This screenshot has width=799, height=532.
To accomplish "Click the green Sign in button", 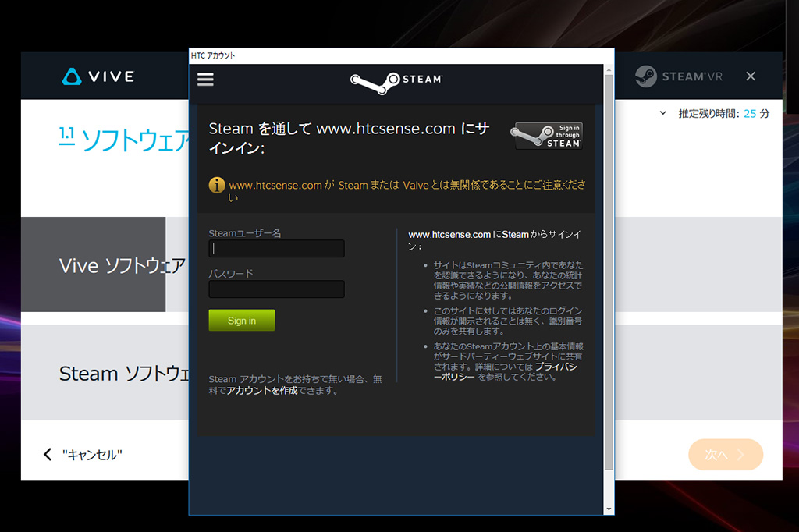I will (x=242, y=321).
